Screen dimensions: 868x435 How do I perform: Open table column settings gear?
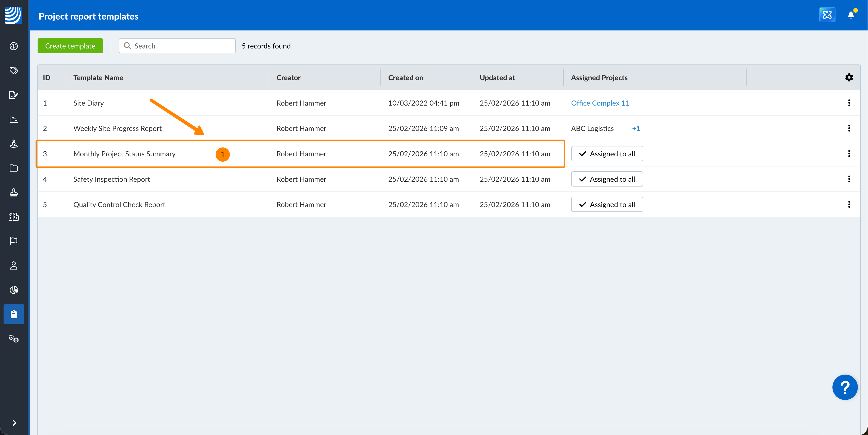point(849,78)
